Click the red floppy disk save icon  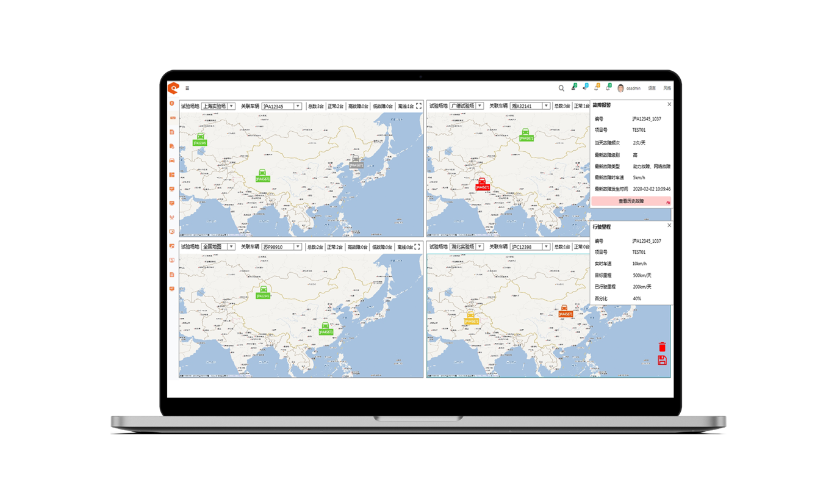[662, 361]
